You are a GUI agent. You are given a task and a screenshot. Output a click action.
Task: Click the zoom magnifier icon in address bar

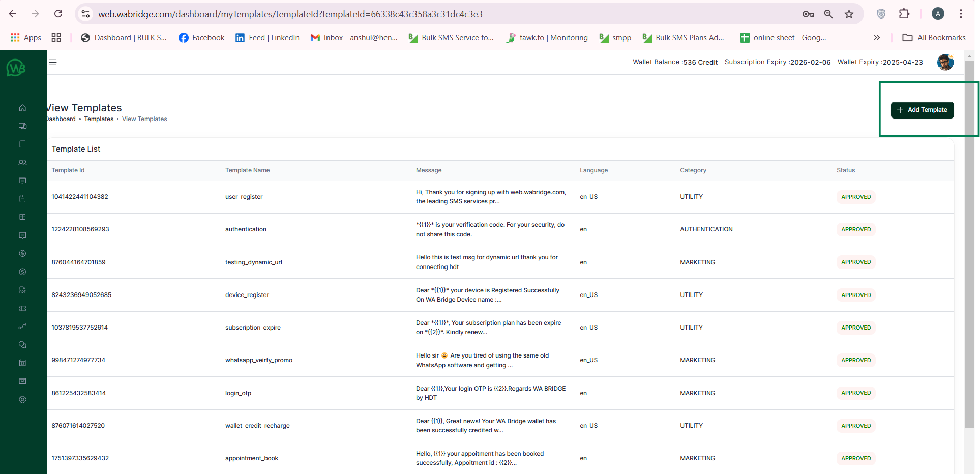coord(828,14)
